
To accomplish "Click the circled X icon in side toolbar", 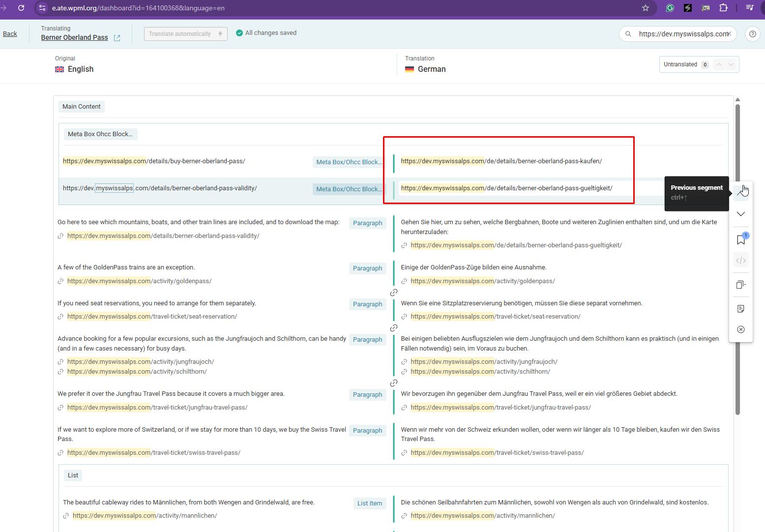I will 740,329.
